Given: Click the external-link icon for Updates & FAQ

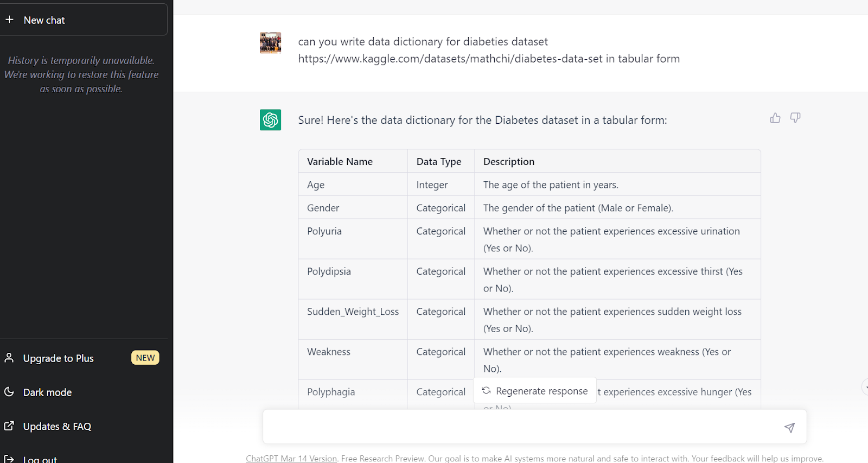Looking at the screenshot, I should tap(9, 426).
